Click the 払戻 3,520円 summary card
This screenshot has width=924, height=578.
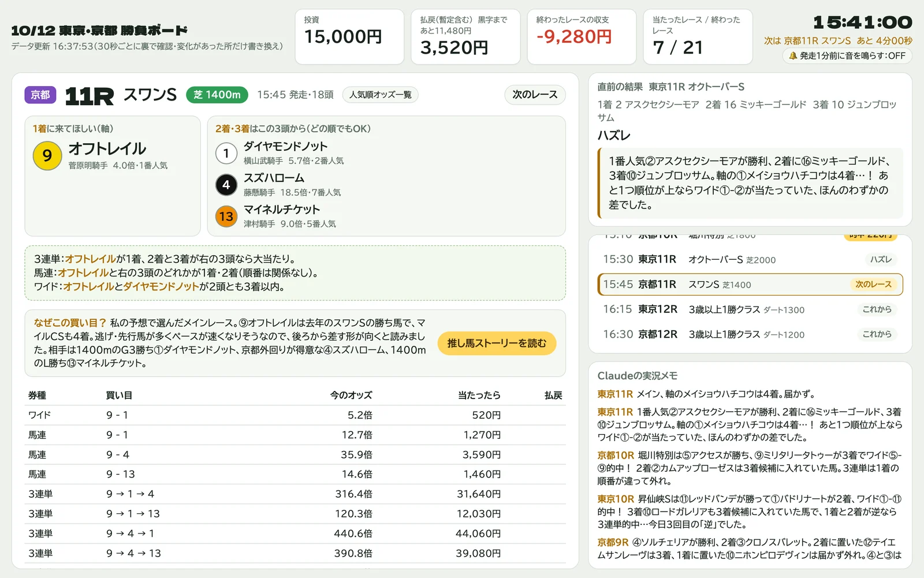[x=465, y=36]
